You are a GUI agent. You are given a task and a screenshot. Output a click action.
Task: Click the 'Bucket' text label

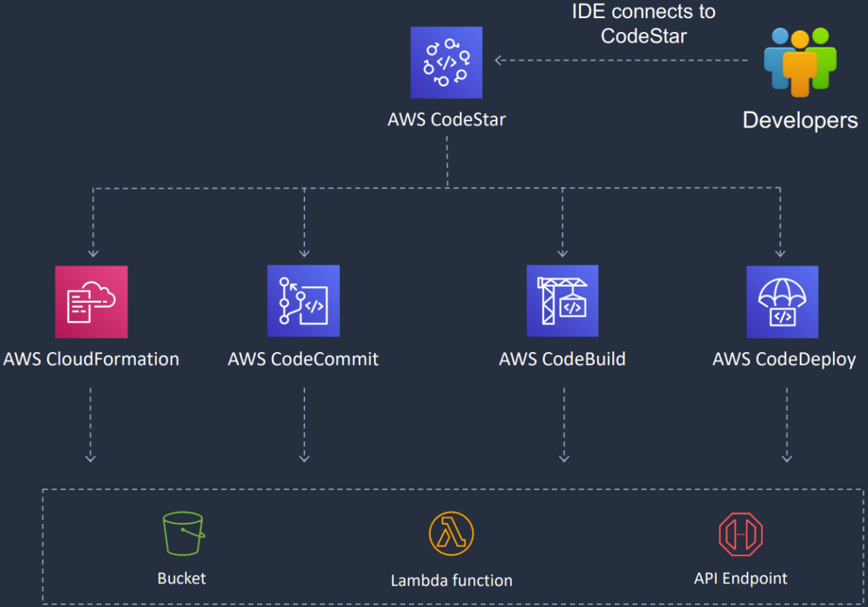pyautogui.click(x=181, y=578)
